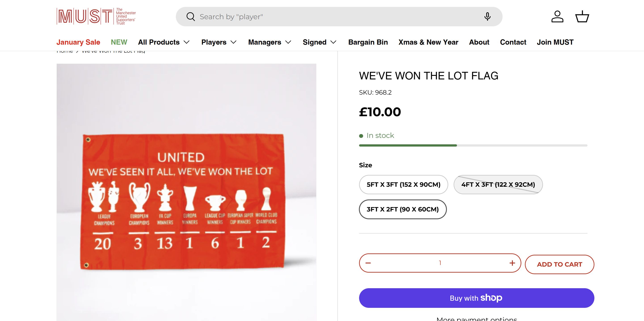Click the MUST logo
The height and width of the screenshot is (321, 644).
point(96,17)
